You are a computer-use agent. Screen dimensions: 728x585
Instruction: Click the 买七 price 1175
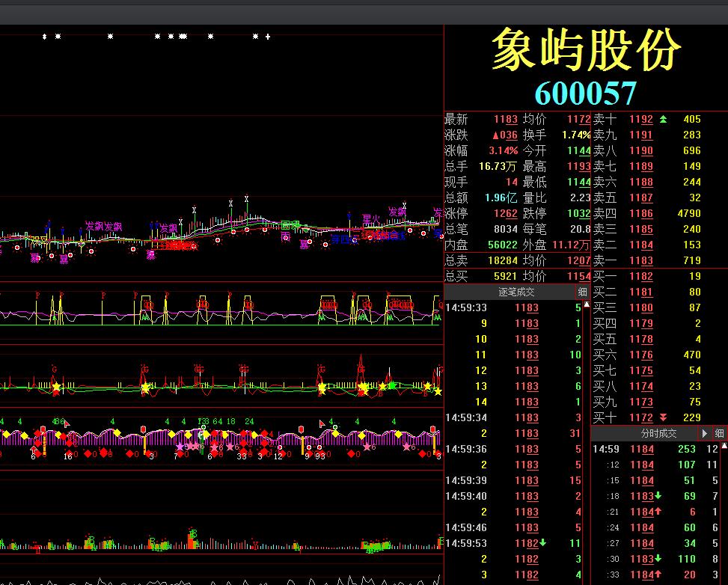(641, 370)
